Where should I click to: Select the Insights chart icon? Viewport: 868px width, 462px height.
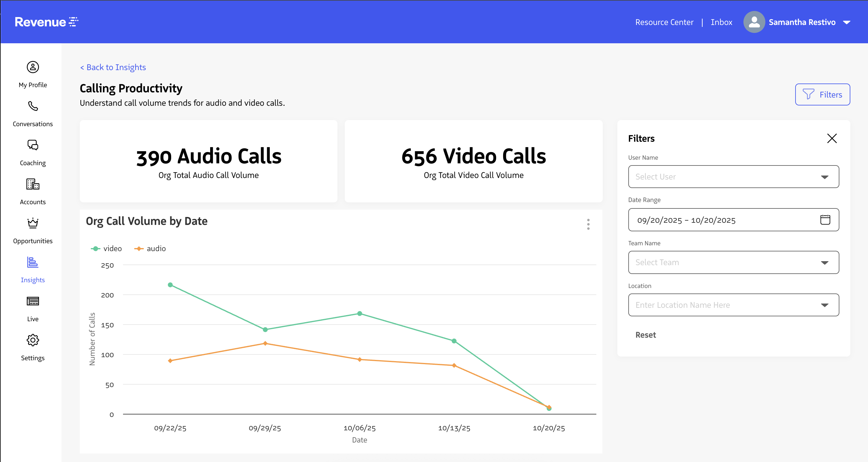pos(32,263)
